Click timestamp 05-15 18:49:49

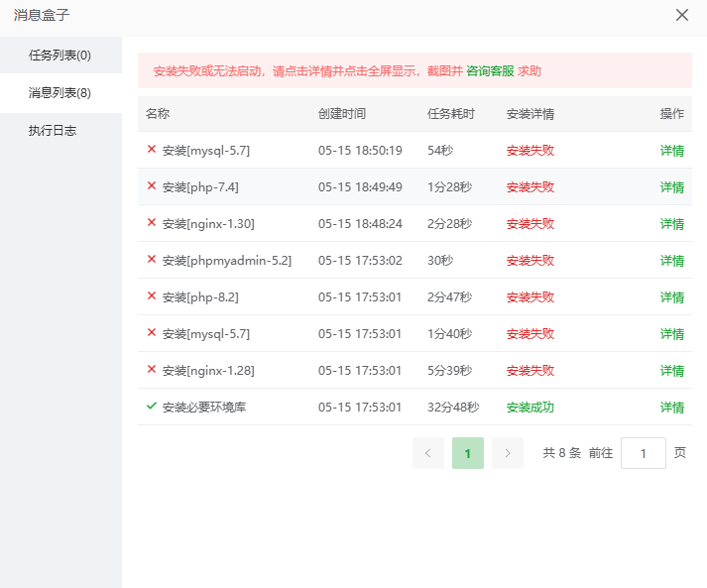(360, 187)
